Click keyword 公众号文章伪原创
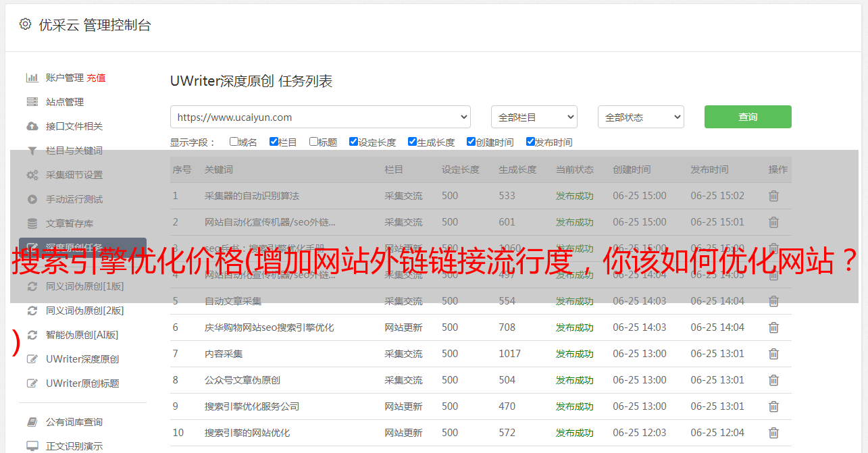 [x=242, y=380]
